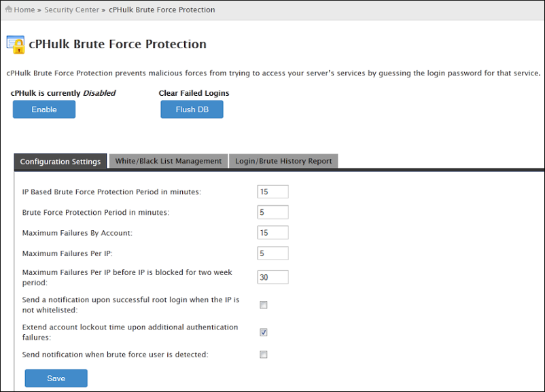Go to the Home breadcrumb link
545x392 pixels.
(x=24, y=10)
